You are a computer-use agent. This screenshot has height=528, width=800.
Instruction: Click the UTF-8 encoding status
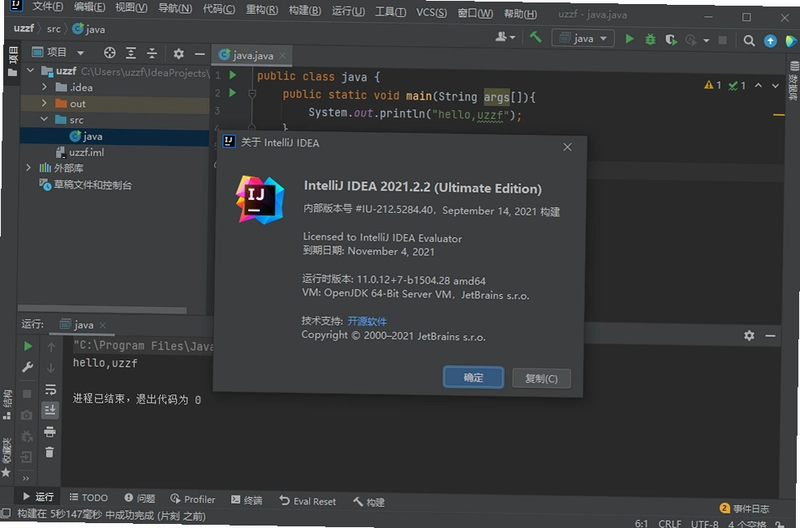pos(704,524)
